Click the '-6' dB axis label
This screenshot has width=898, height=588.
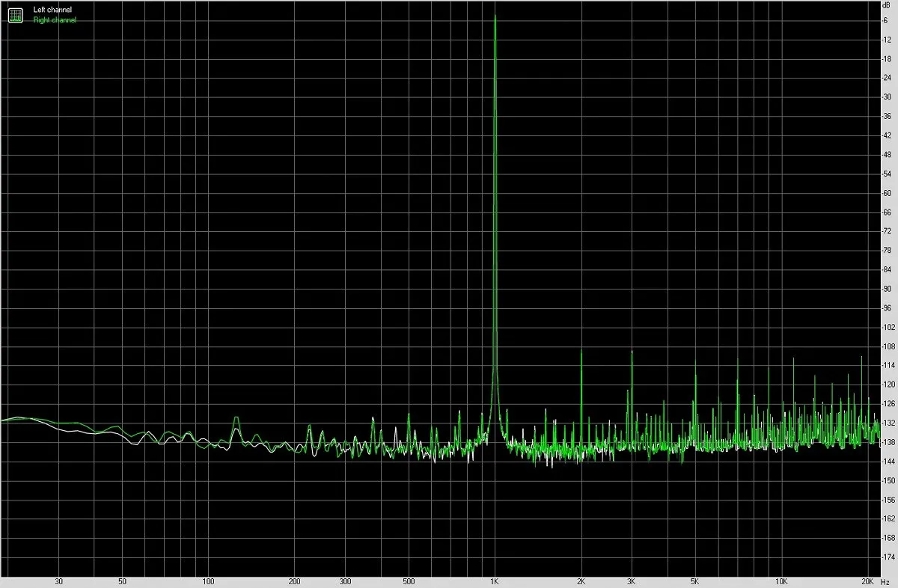(886, 19)
